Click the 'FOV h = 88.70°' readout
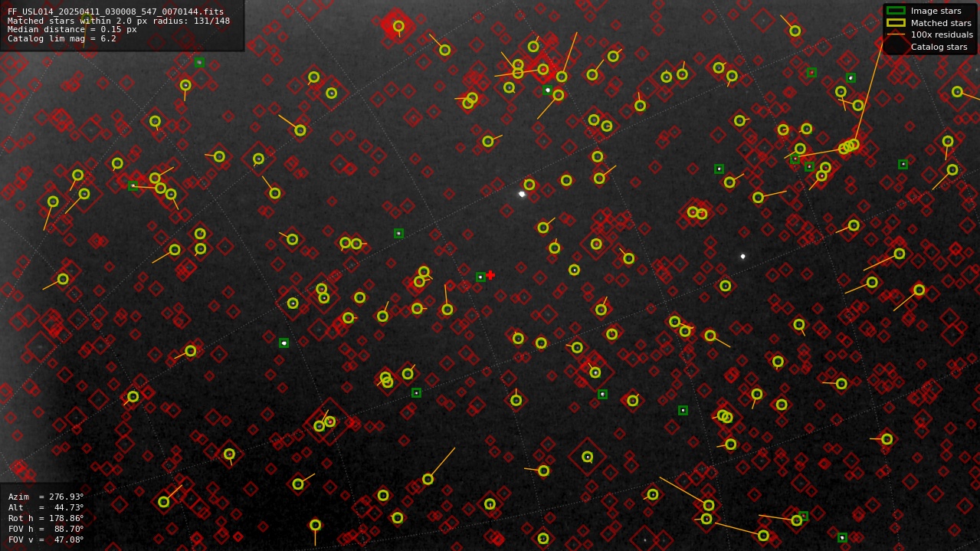 (46, 529)
